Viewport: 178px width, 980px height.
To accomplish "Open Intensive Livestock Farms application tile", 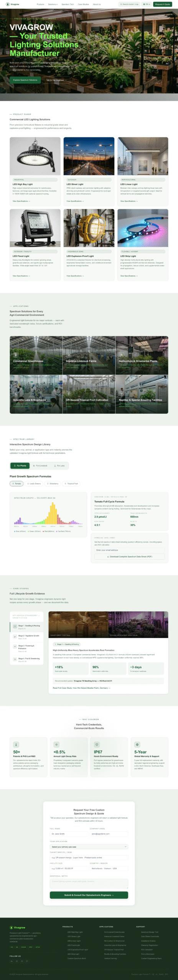I will tap(89, 356).
